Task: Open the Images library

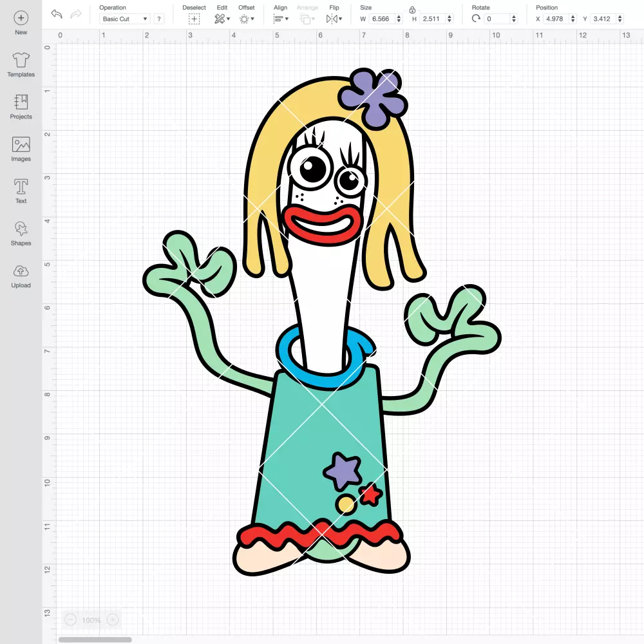Action: click(21, 149)
